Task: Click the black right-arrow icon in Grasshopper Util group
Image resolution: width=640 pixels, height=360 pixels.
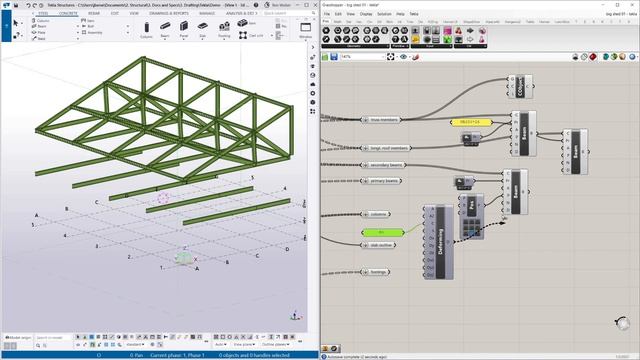Action: click(470, 31)
